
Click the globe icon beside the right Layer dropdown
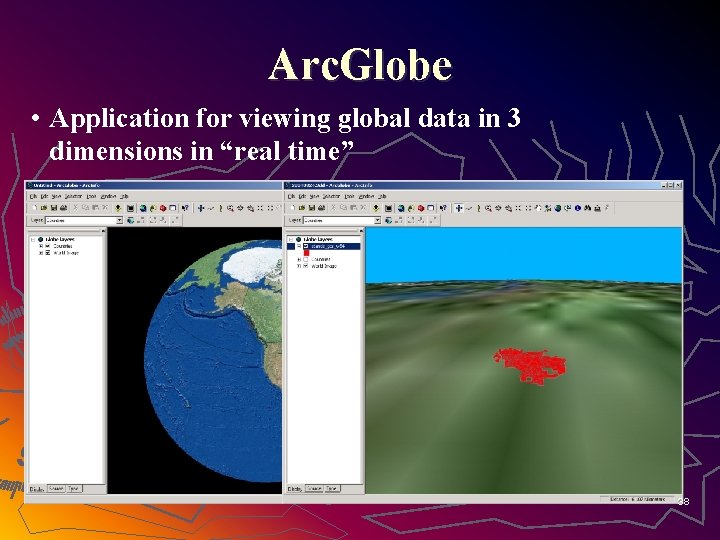tap(389, 220)
